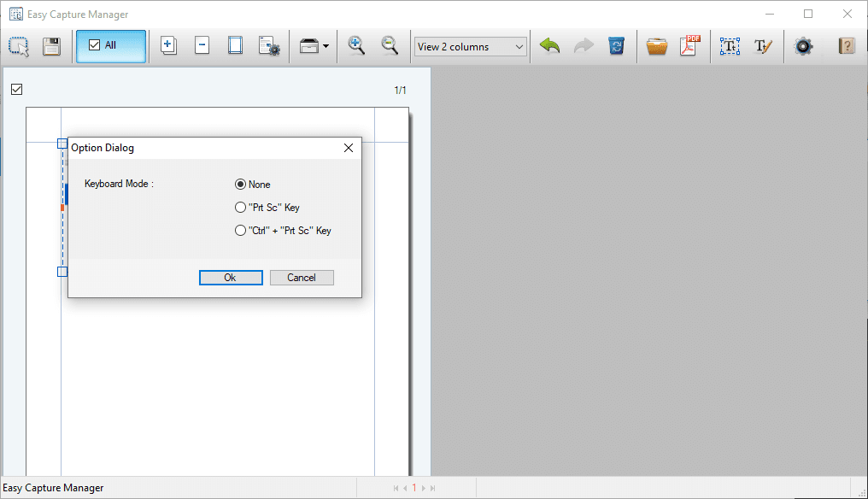Open settings with the gear icon
This screenshot has height=499, width=868.
[x=803, y=46]
